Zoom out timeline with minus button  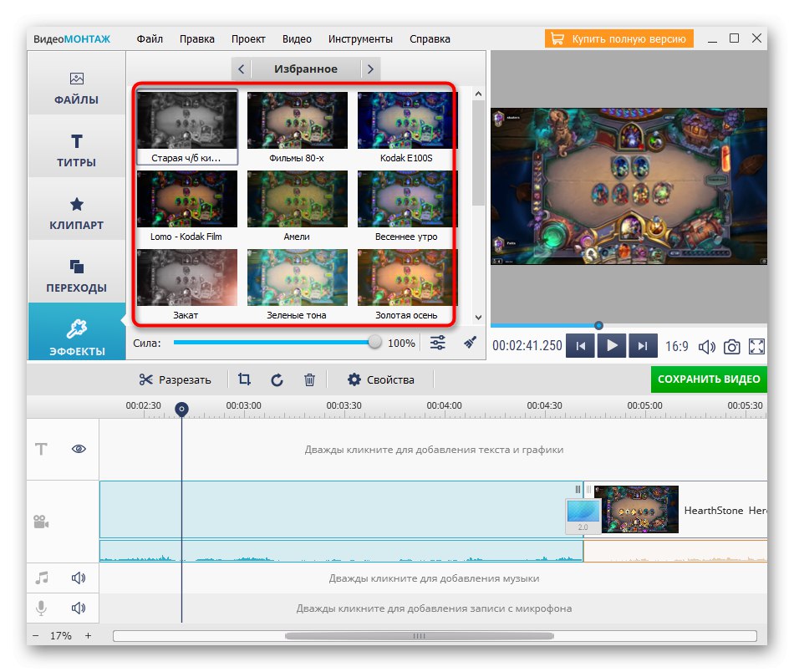[x=35, y=635]
